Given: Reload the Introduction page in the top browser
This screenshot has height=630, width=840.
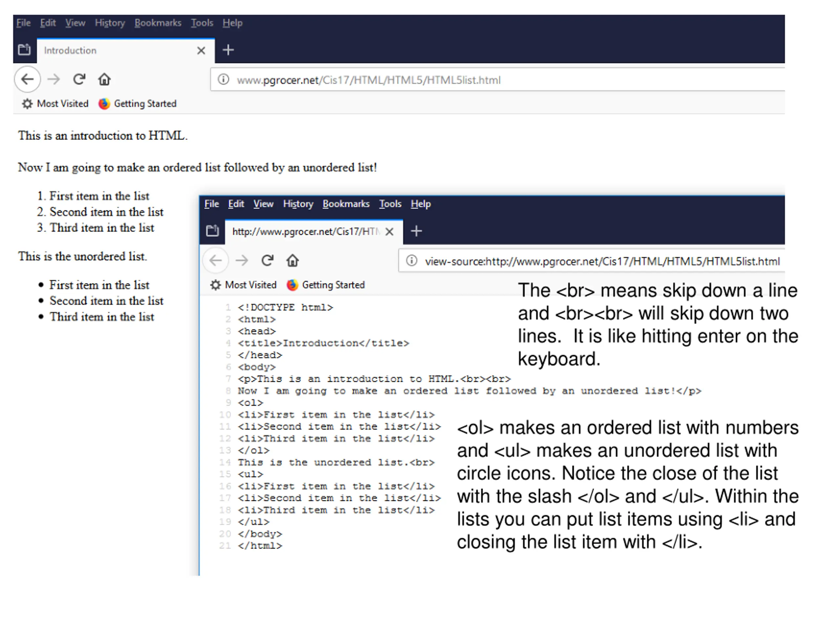Looking at the screenshot, I should point(79,79).
